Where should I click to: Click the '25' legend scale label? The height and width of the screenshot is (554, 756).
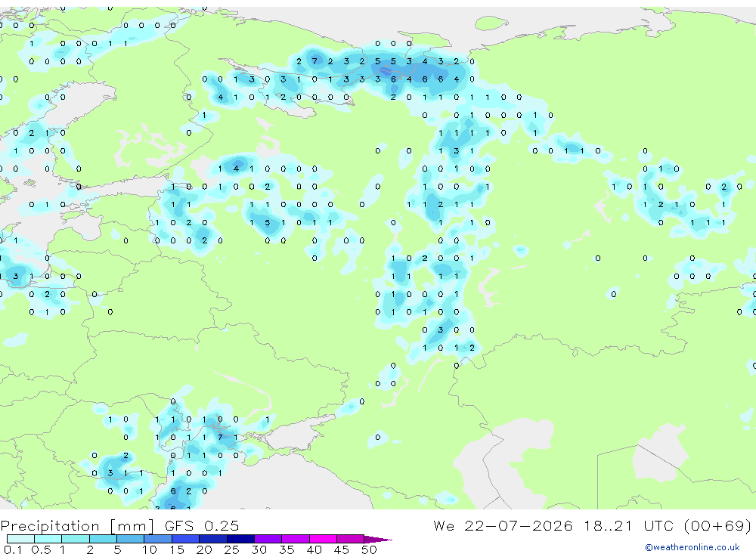(231, 549)
